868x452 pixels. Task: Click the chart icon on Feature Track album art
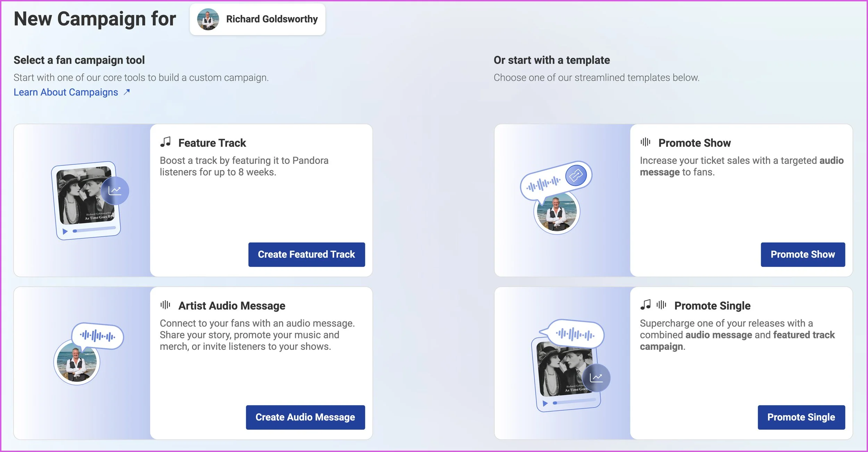[x=115, y=190]
